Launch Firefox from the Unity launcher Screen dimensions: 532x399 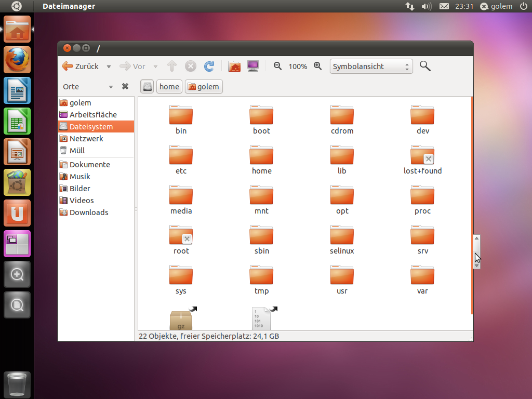tap(18, 60)
